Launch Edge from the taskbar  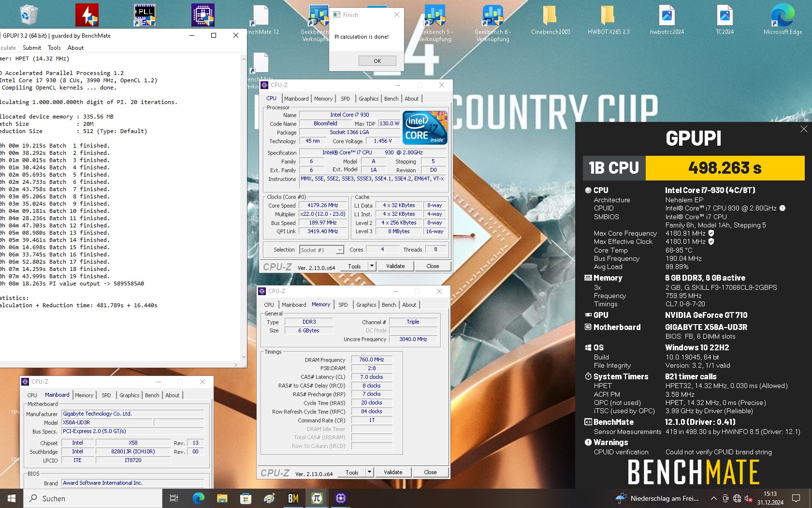198,498
